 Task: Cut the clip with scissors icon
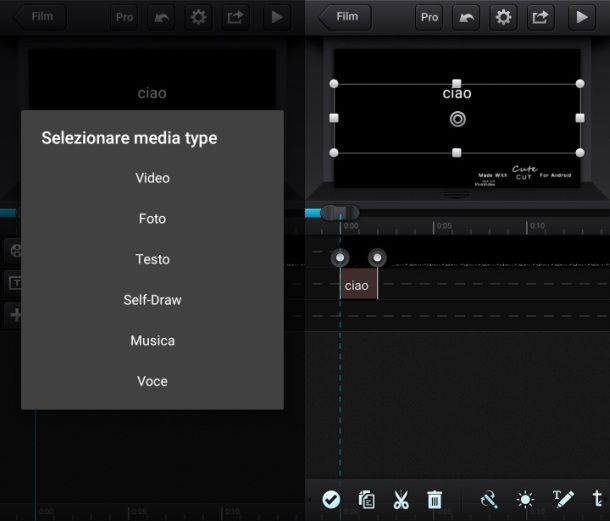coord(401,500)
